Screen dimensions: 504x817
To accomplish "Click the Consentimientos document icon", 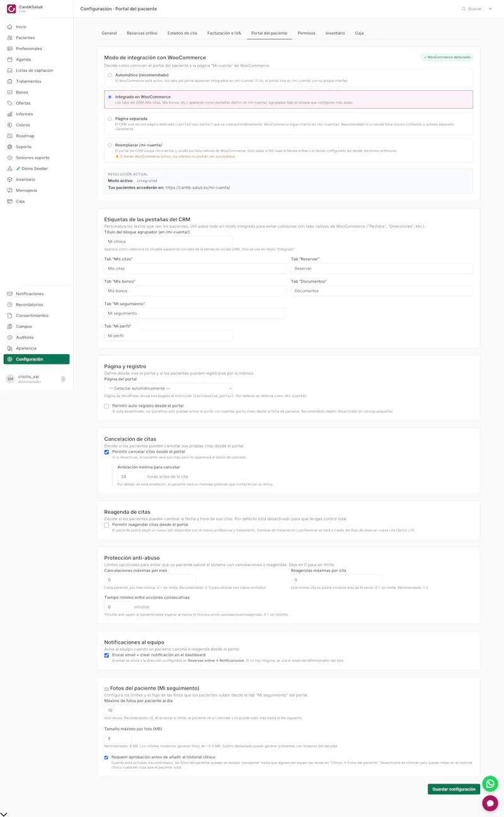I will tap(10, 316).
